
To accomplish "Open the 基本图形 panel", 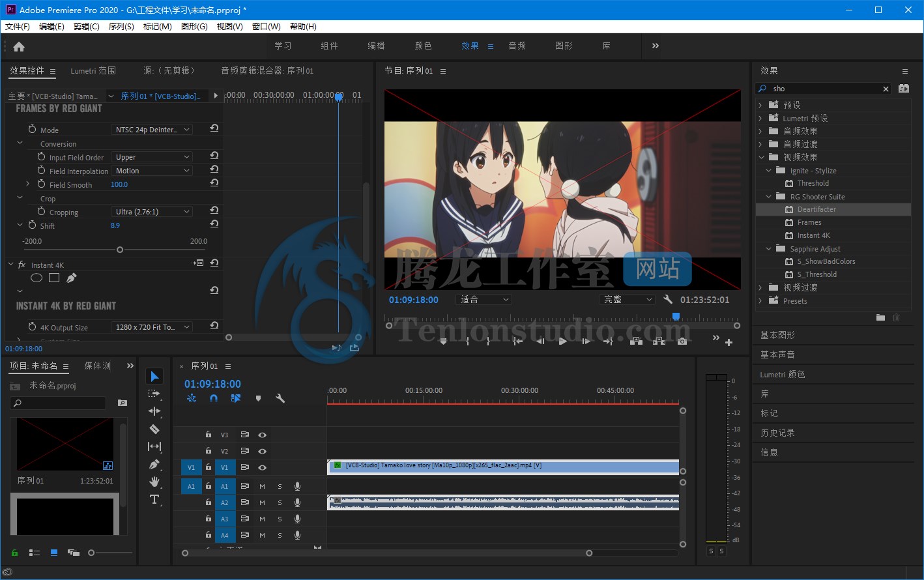I will (x=777, y=335).
